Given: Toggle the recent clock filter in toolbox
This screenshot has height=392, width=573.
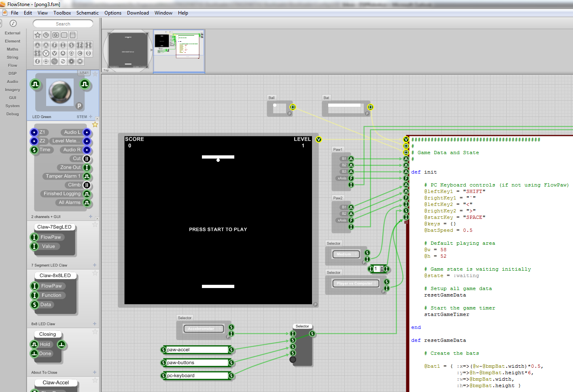Looking at the screenshot, I should [x=46, y=35].
